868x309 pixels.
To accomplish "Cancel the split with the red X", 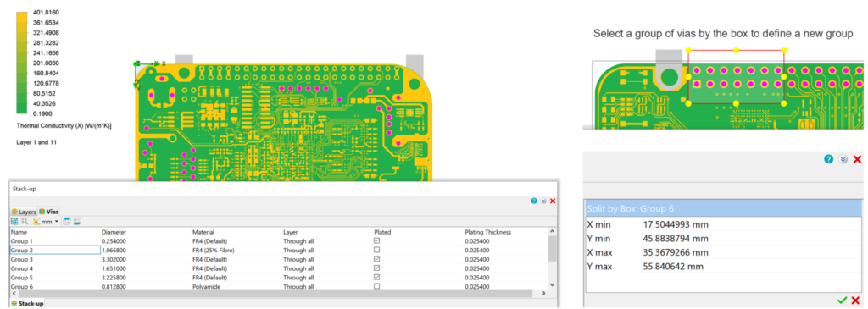I will pyautogui.click(x=855, y=301).
